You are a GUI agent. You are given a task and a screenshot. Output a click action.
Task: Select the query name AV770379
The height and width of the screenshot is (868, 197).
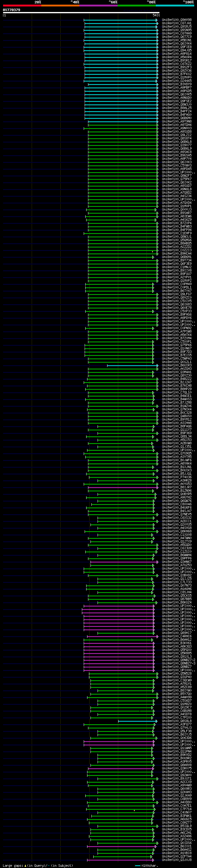[x=11, y=10]
